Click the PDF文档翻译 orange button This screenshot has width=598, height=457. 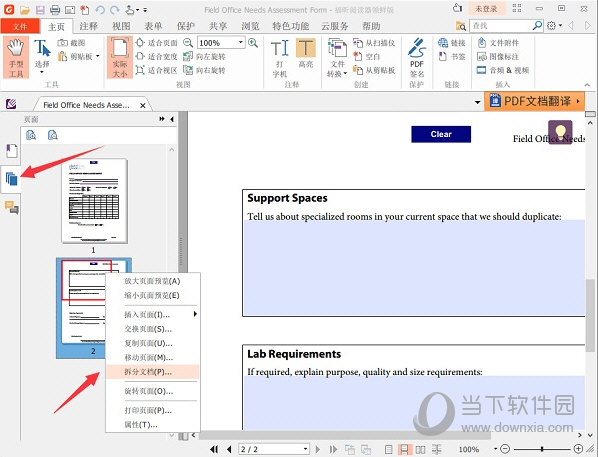click(x=534, y=101)
